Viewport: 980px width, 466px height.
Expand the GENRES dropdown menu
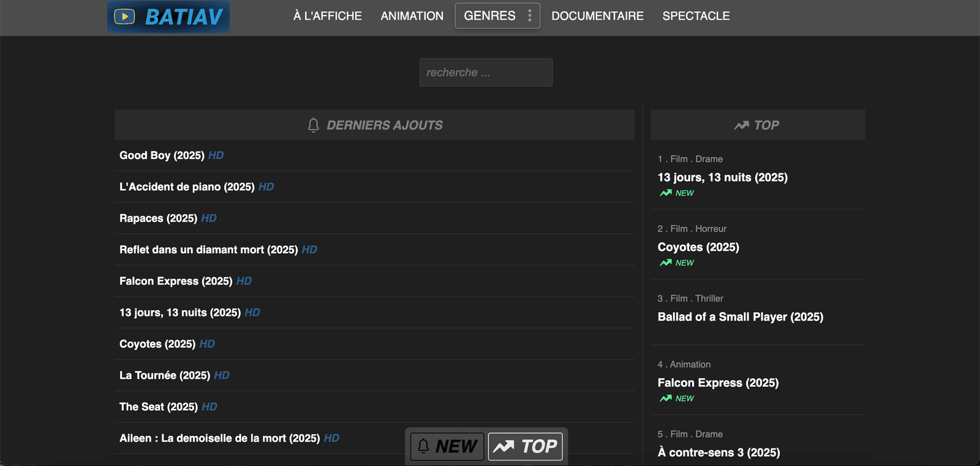coord(489,16)
